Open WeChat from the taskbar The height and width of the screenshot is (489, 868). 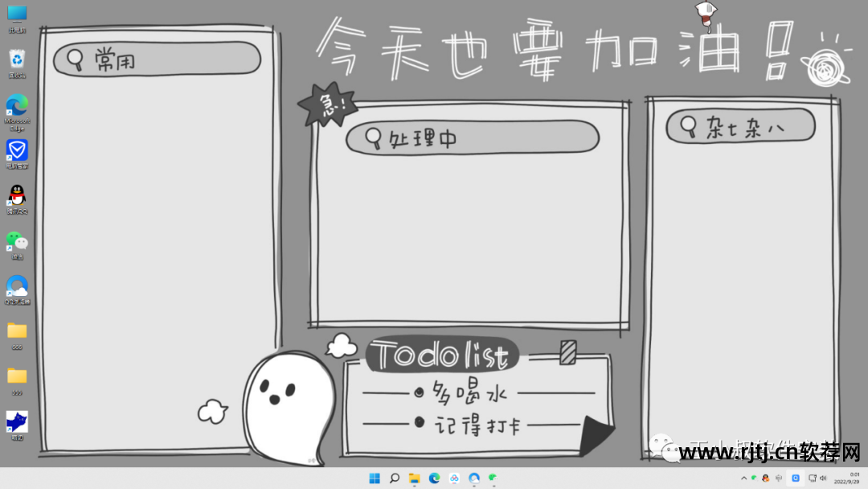[x=493, y=478]
